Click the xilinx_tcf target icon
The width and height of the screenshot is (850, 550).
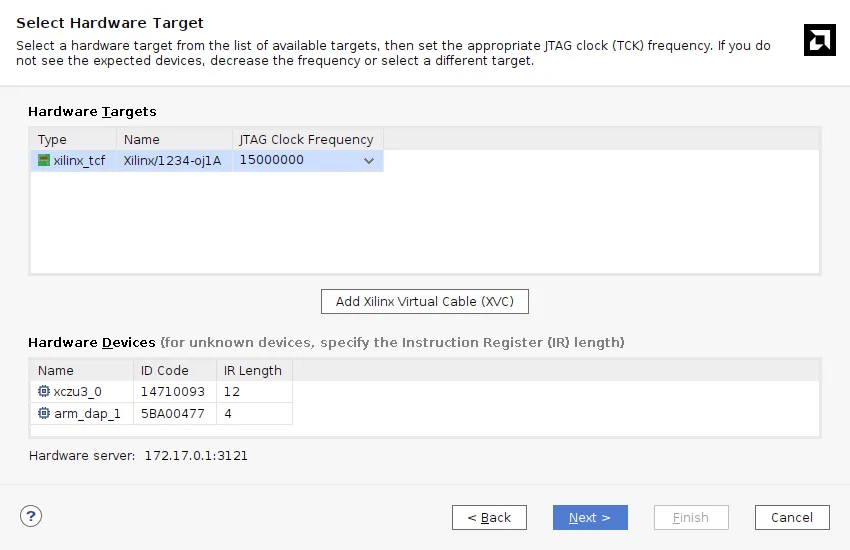click(x=44, y=160)
